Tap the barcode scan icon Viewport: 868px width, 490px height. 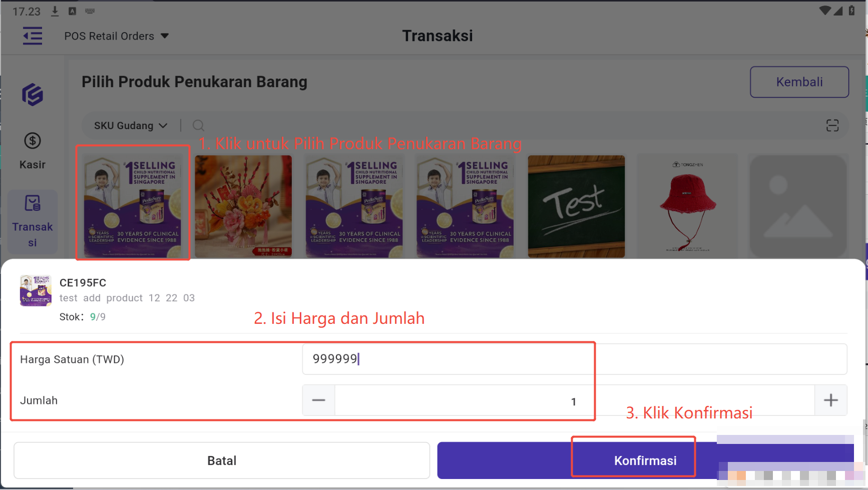(832, 126)
